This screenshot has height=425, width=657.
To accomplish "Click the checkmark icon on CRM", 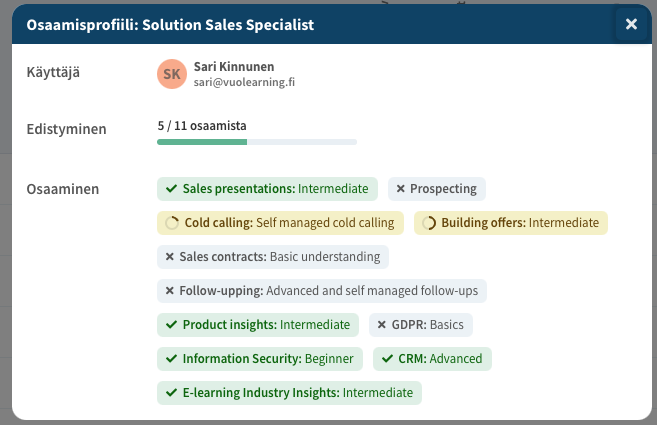I will click(x=387, y=359).
